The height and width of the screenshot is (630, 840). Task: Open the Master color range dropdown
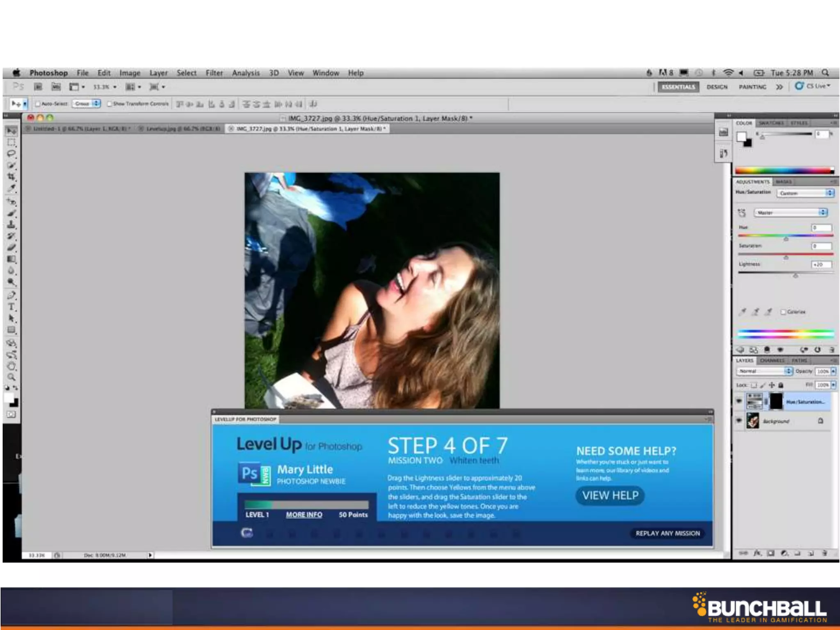(x=790, y=212)
